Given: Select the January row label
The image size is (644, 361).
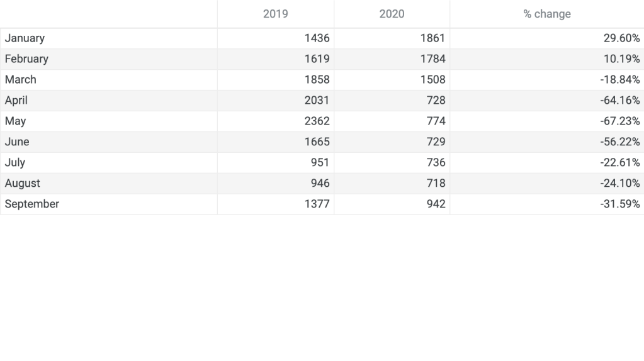Looking at the screenshot, I should [25, 38].
